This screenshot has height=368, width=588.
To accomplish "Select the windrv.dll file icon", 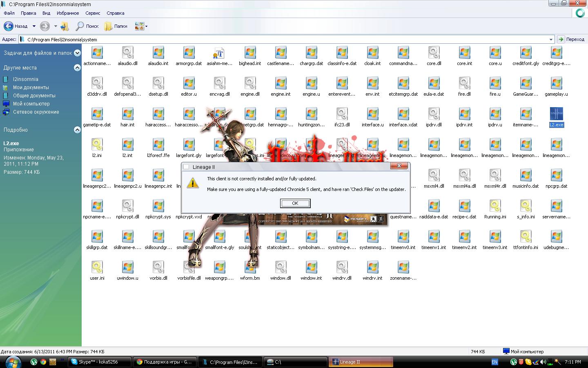I will (x=342, y=267).
